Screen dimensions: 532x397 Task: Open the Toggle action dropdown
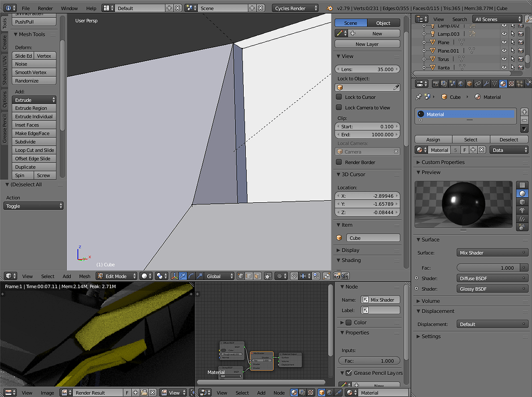point(33,206)
